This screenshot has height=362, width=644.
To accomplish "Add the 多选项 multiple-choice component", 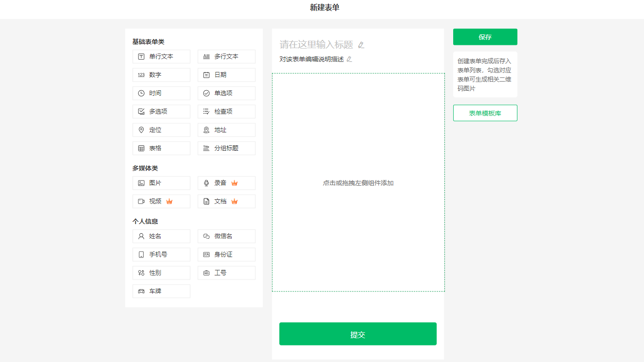I will click(x=161, y=111).
